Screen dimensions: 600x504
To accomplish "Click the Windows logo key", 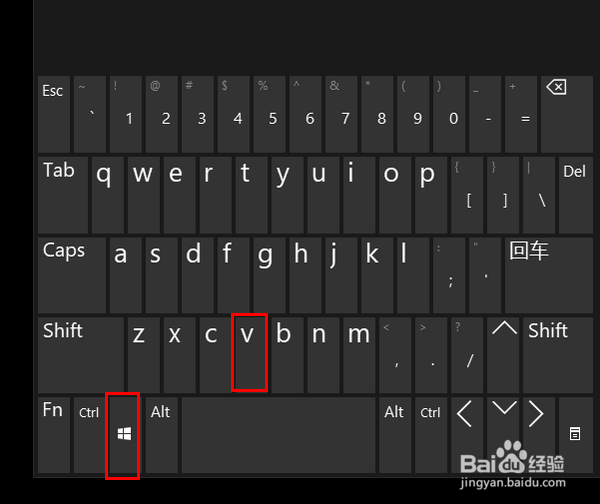I will coord(124,435).
